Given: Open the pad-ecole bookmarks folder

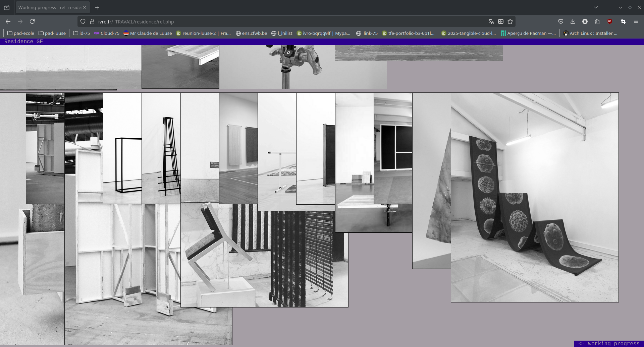Looking at the screenshot, I should 21,33.
